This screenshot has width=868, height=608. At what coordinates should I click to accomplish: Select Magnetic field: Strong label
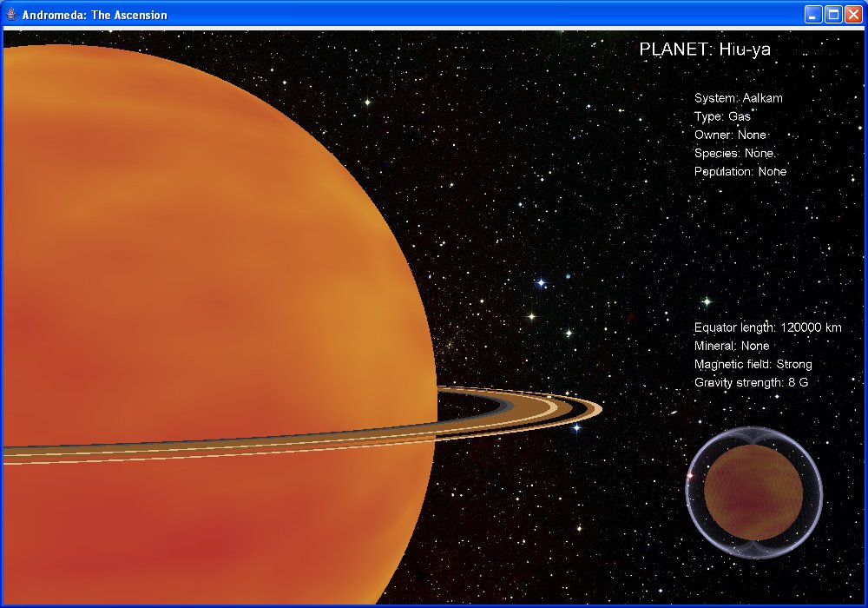pyautogui.click(x=753, y=364)
